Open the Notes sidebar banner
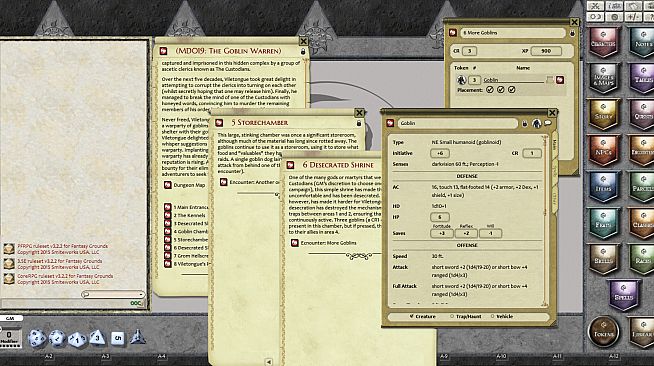Image resolution: width=654 pixels, height=366 pixels. 642,42
